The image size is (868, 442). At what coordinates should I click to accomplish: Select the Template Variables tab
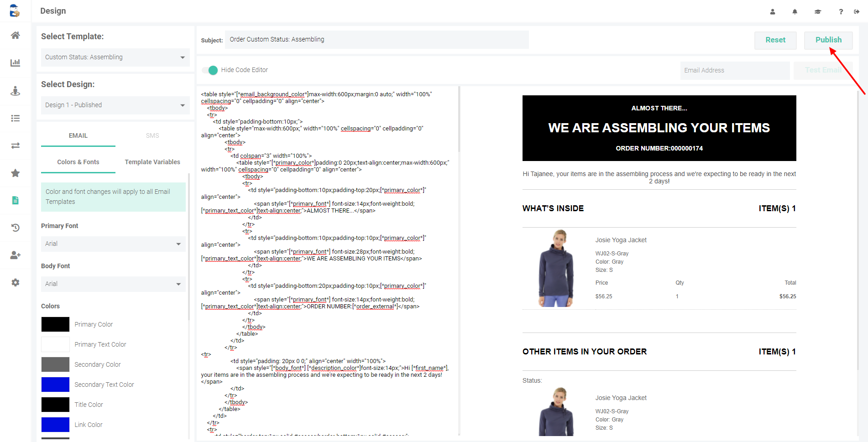[x=152, y=162]
